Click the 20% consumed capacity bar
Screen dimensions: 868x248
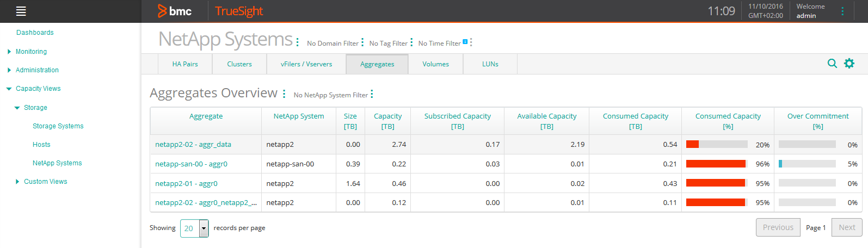717,145
